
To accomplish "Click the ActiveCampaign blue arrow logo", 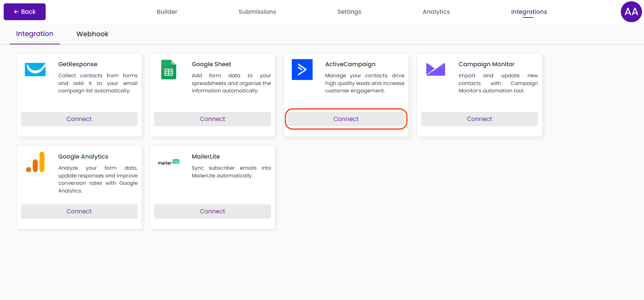I will [x=302, y=70].
